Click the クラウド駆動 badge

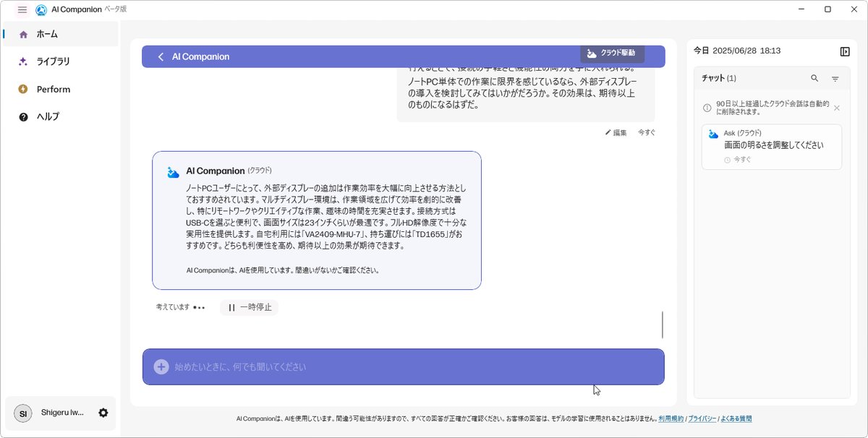[612, 53]
